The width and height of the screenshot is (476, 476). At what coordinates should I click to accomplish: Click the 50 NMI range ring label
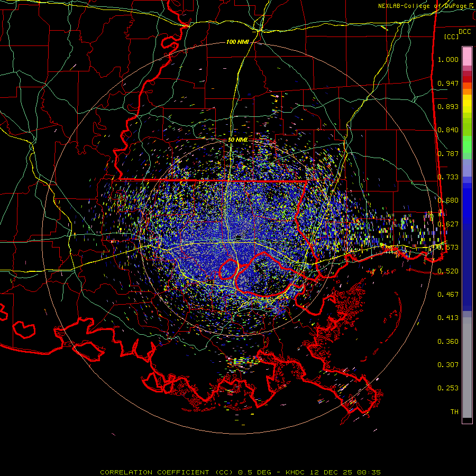[238, 140]
